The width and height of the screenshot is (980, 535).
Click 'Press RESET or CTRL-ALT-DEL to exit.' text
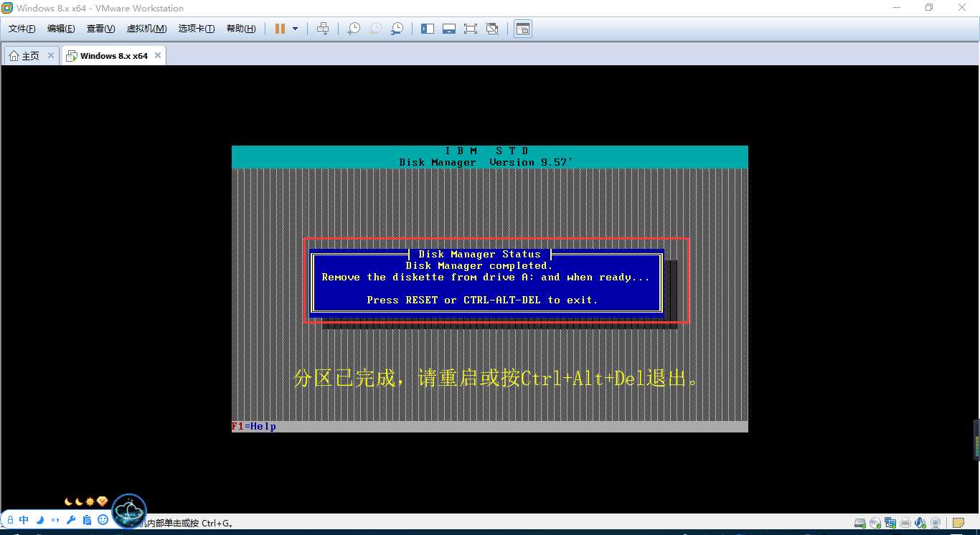click(482, 300)
